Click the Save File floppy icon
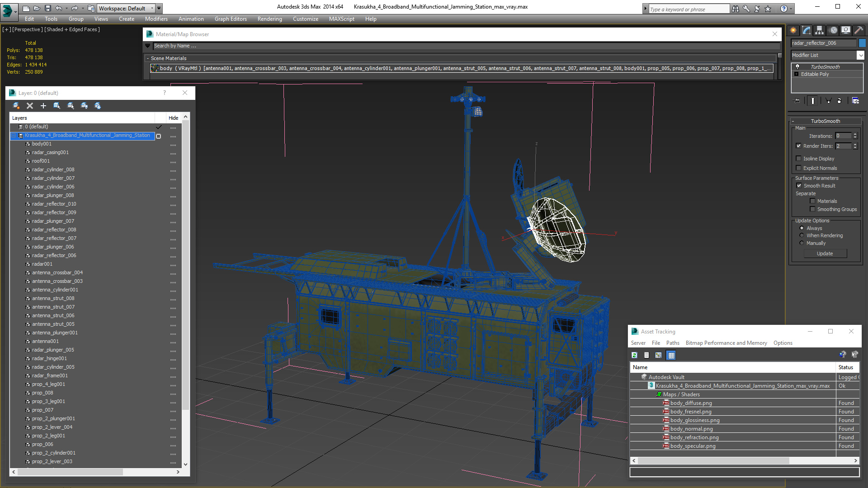 click(x=47, y=8)
